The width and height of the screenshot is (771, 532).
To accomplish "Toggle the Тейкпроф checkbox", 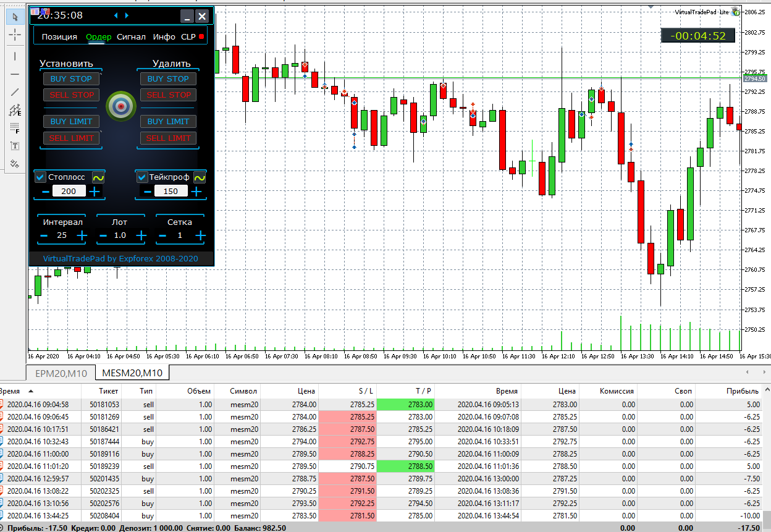I will tap(142, 177).
